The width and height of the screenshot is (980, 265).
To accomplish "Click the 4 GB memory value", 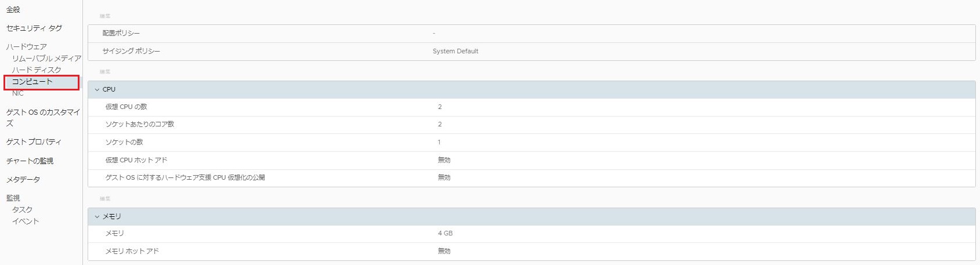I will [445, 233].
